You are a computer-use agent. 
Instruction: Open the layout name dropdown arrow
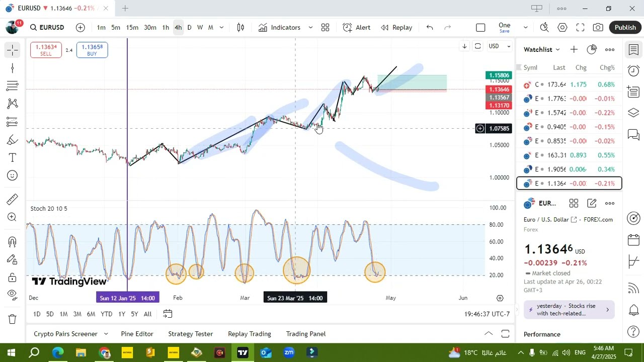click(525, 28)
